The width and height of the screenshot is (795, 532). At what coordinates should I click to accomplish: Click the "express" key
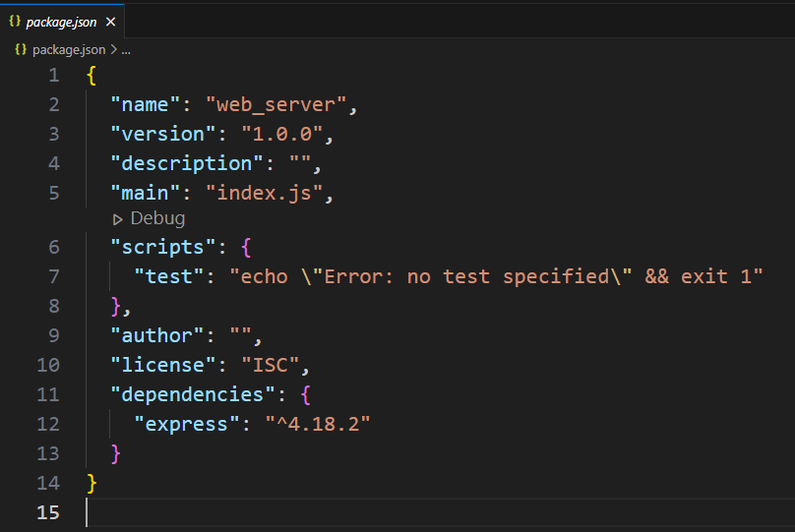pyautogui.click(x=187, y=424)
